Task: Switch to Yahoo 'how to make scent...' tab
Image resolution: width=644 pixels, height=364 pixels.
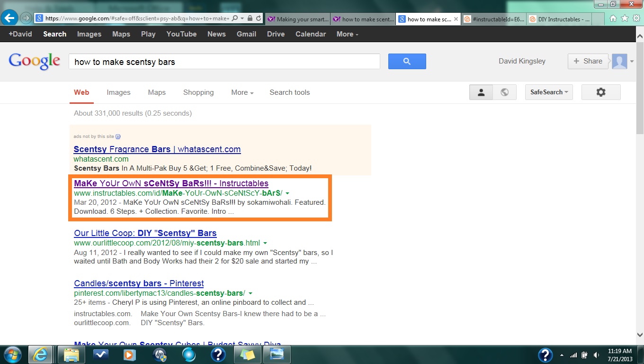Action: pyautogui.click(x=363, y=19)
